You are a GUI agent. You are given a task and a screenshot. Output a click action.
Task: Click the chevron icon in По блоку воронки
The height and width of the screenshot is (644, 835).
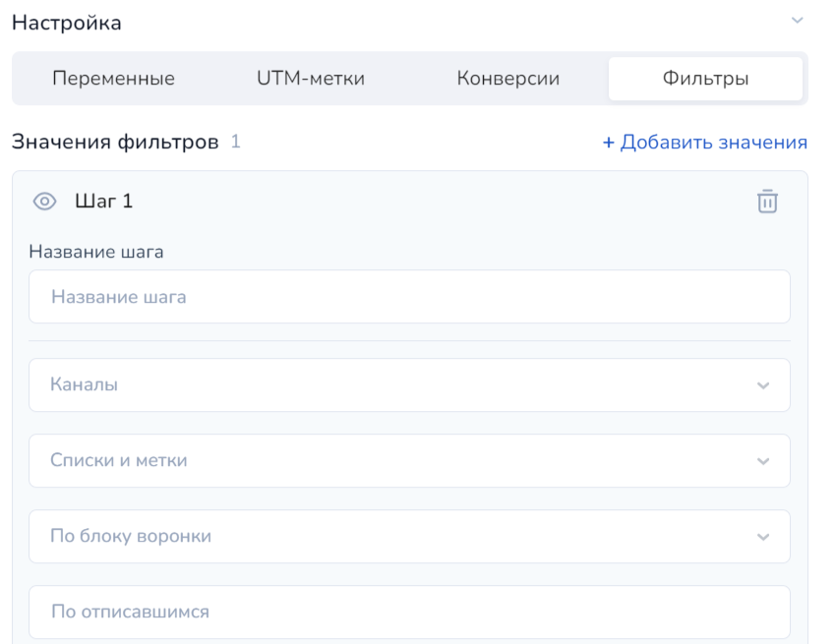(x=763, y=537)
